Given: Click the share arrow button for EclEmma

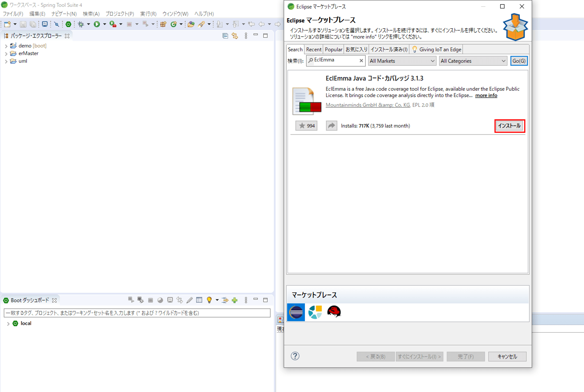Looking at the screenshot, I should pos(331,126).
